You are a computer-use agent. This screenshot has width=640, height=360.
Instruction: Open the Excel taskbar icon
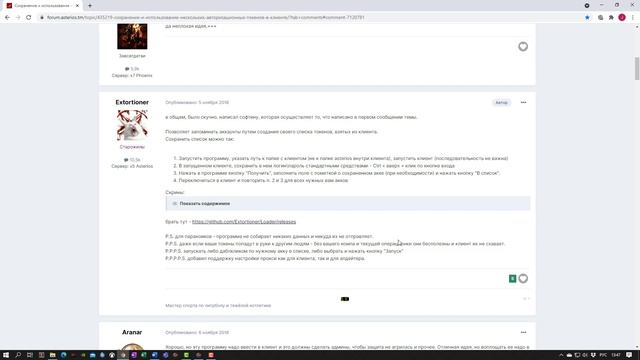[x=144, y=355]
